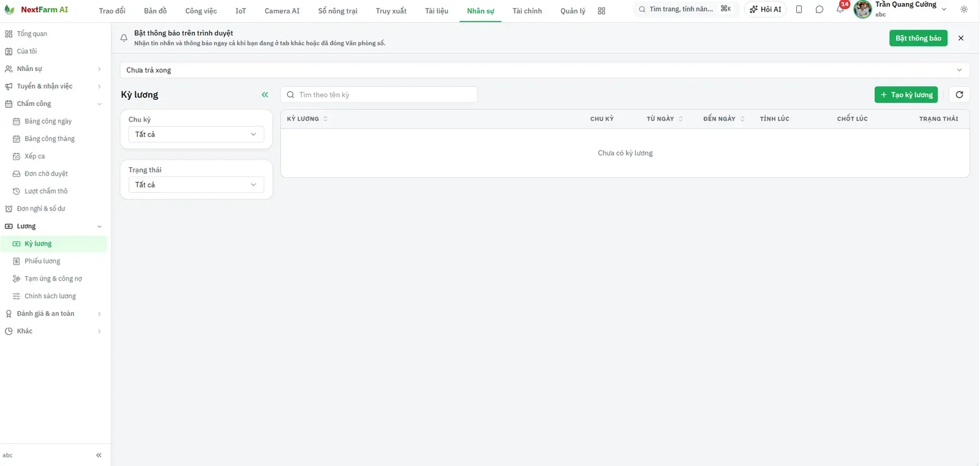
Task: Switch to Tài chính tab
Action: pyautogui.click(x=527, y=11)
